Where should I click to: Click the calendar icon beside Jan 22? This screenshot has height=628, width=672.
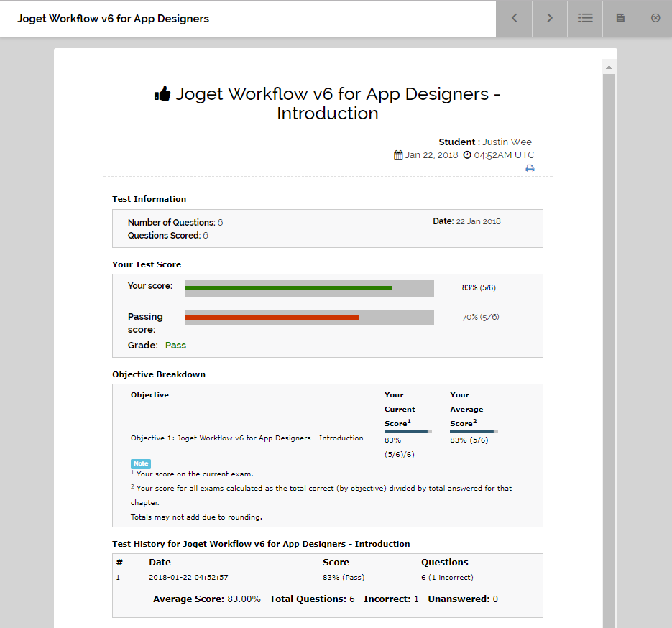398,154
